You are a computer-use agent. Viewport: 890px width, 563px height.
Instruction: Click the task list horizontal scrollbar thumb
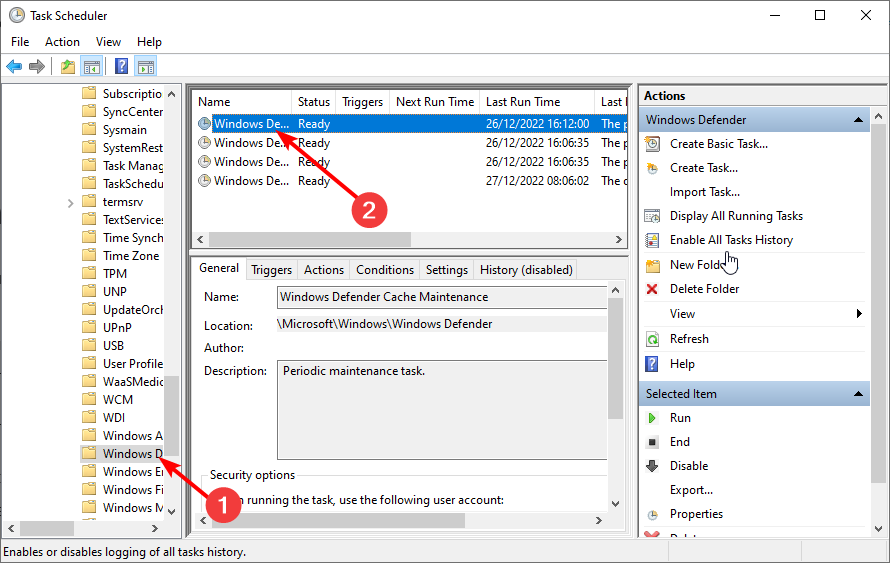[309, 240]
